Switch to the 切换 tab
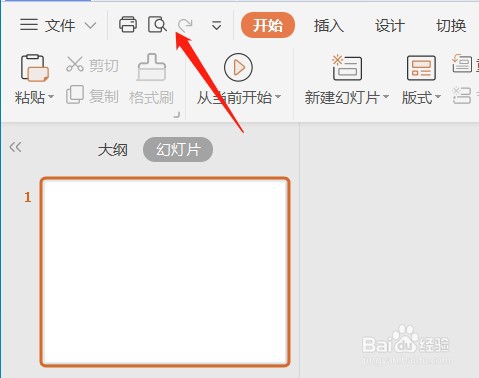This screenshot has width=479, height=378. click(x=451, y=26)
